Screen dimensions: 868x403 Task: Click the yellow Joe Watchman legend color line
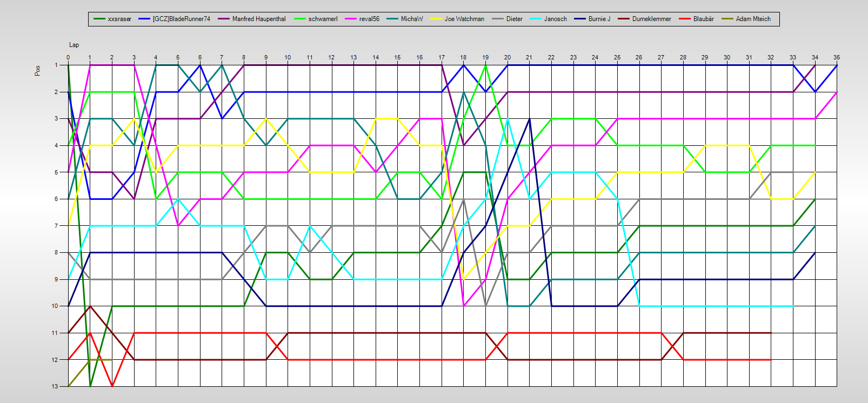(x=436, y=19)
